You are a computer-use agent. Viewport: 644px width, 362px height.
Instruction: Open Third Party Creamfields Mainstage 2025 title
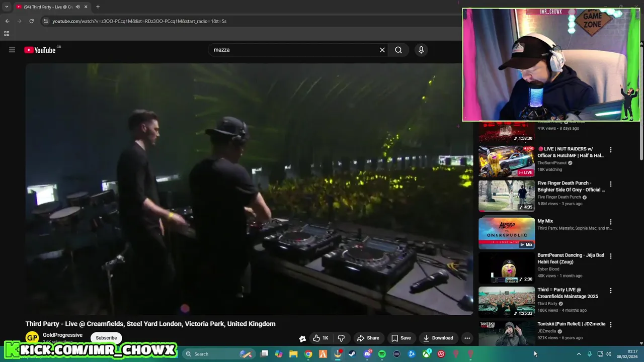[x=568, y=293]
